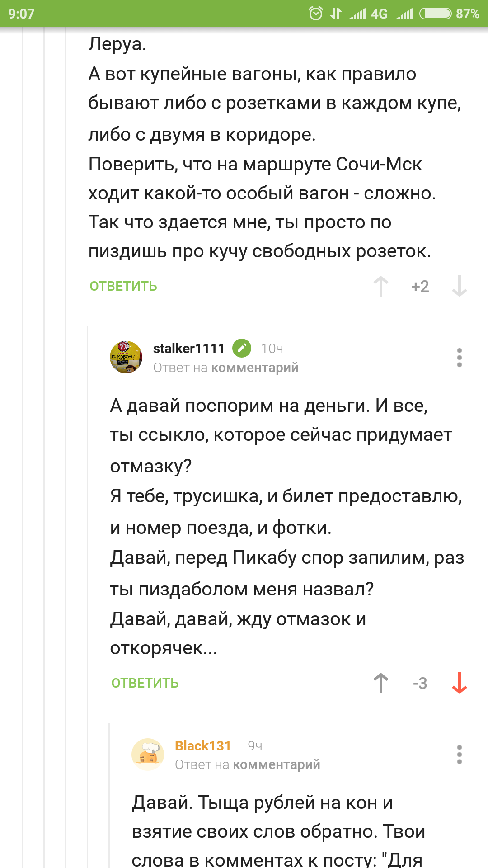Upvote stalker1111's comment
Screen dimensions: 488x868
tap(381, 683)
